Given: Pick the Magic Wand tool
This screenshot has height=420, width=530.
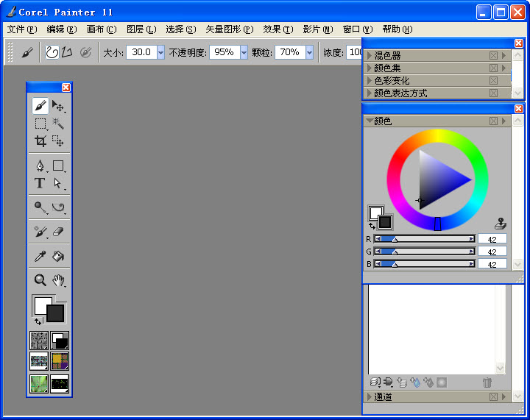Looking at the screenshot, I should 58,124.
